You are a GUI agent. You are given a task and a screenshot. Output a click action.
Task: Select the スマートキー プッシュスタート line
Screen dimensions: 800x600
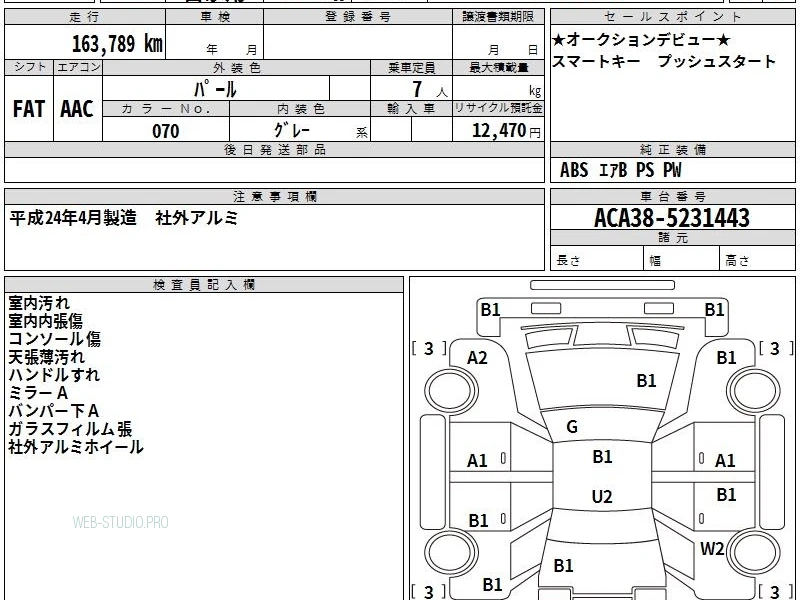tap(664, 61)
